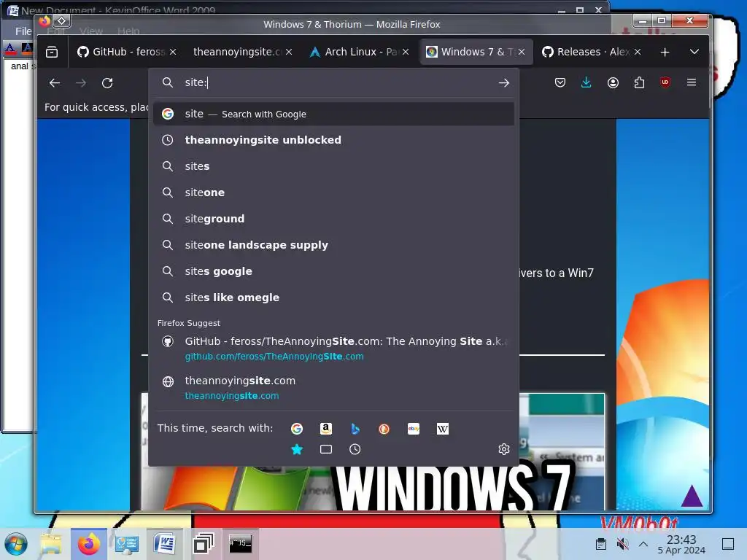The width and height of the screenshot is (747, 560).
Task: Choose the 'sites like omegle' suggestion
Action: coord(333,297)
